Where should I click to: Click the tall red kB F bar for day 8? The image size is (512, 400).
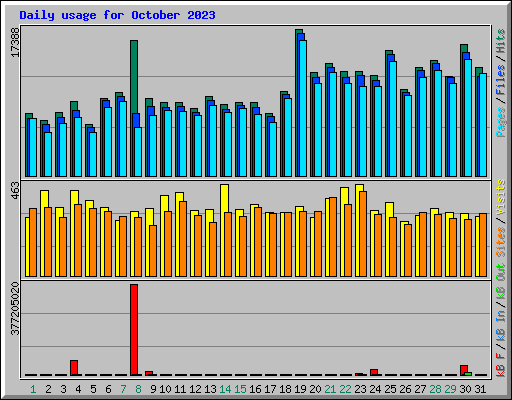(x=134, y=330)
